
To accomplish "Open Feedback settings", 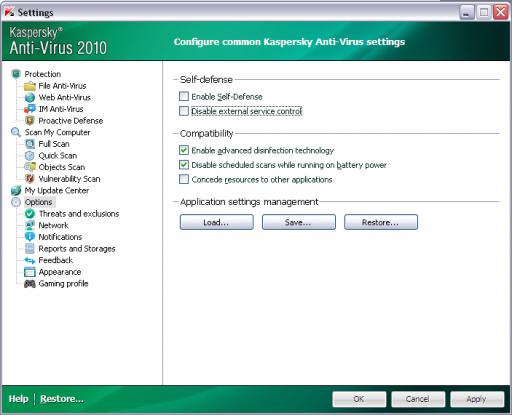I will click(x=56, y=260).
